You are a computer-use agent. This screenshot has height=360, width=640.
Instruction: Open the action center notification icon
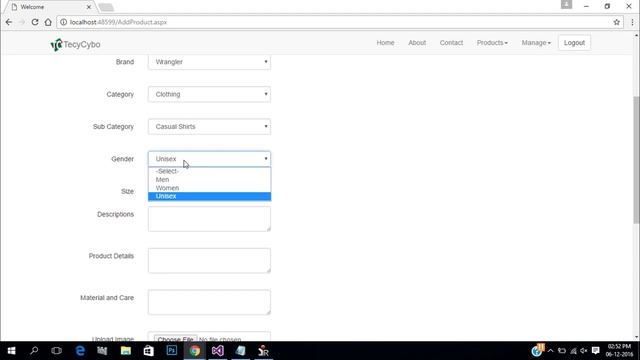596,351
